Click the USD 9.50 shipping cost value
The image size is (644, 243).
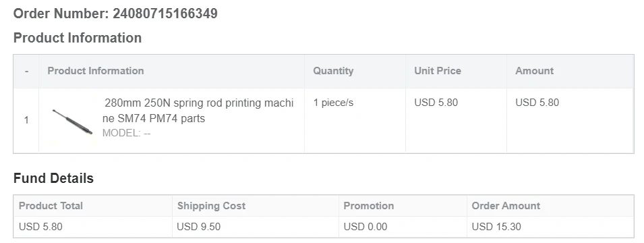(198, 227)
